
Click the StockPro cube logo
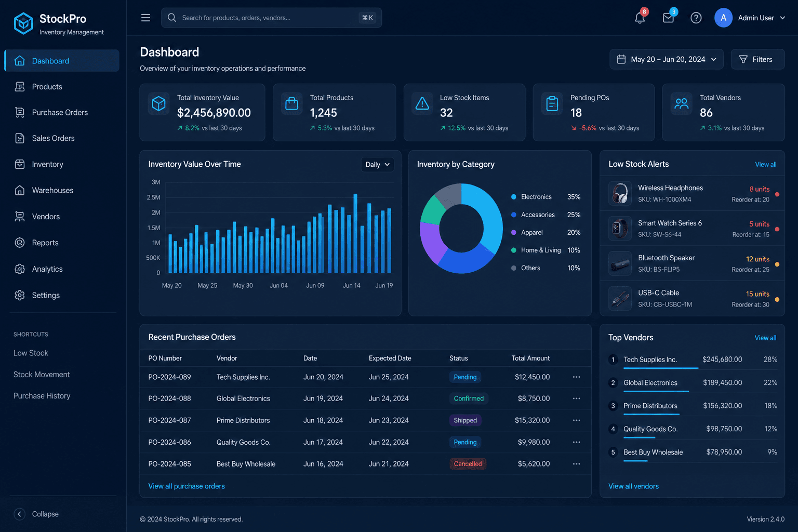(x=23, y=23)
